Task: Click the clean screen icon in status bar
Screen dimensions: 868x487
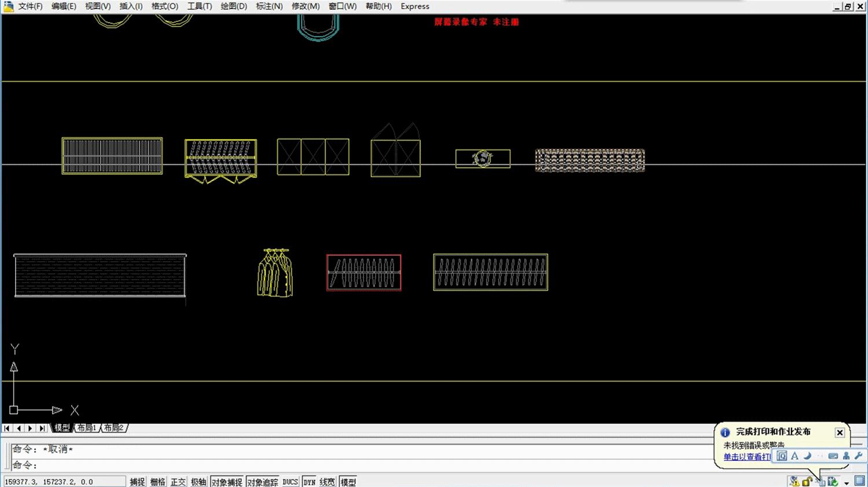Action: (859, 481)
